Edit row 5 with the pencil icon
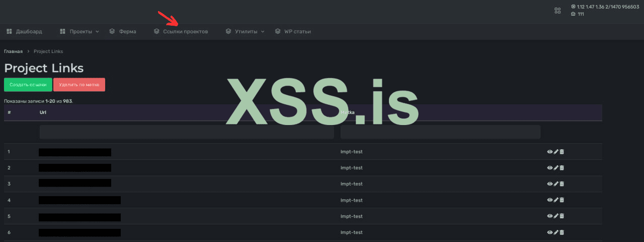Image resolution: width=644 pixels, height=242 pixels. (556, 216)
